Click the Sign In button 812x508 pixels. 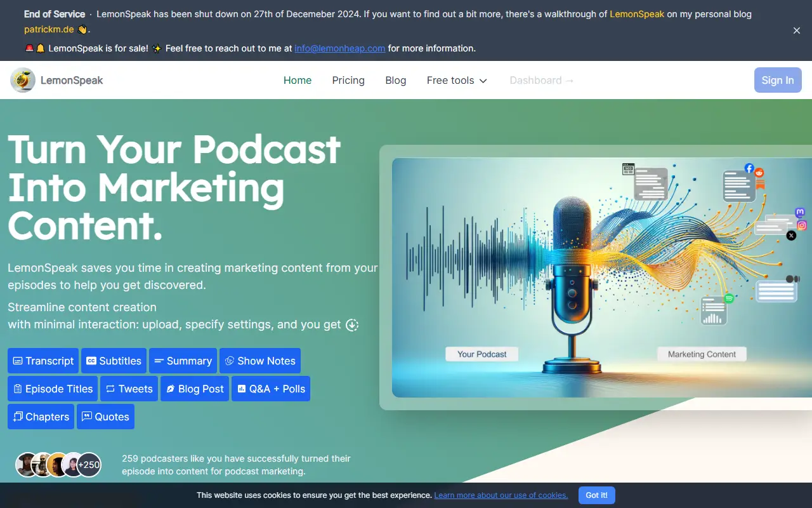coord(778,80)
